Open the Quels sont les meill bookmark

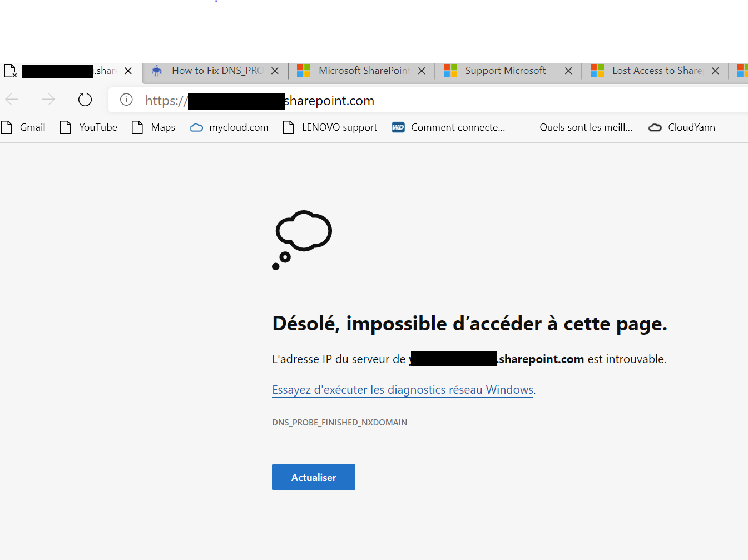pyautogui.click(x=586, y=127)
